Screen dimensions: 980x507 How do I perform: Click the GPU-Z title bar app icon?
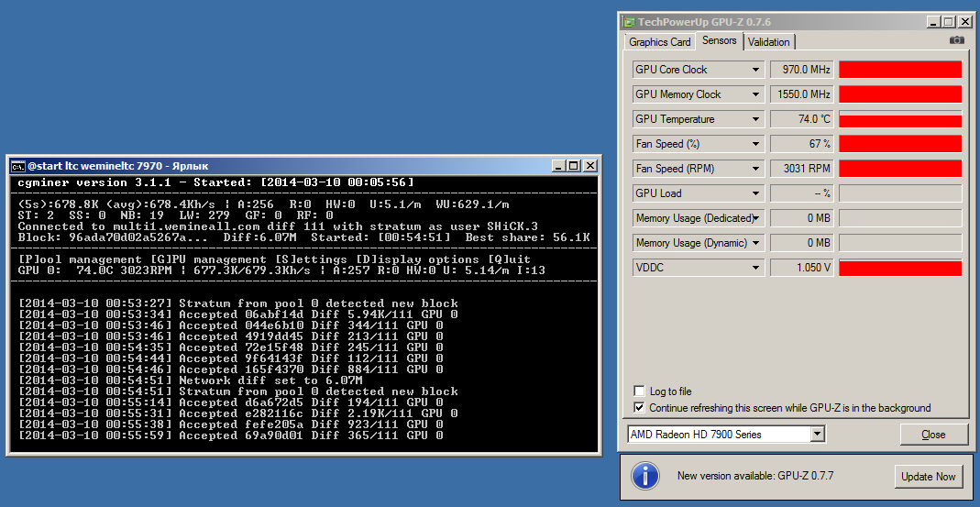(x=628, y=23)
